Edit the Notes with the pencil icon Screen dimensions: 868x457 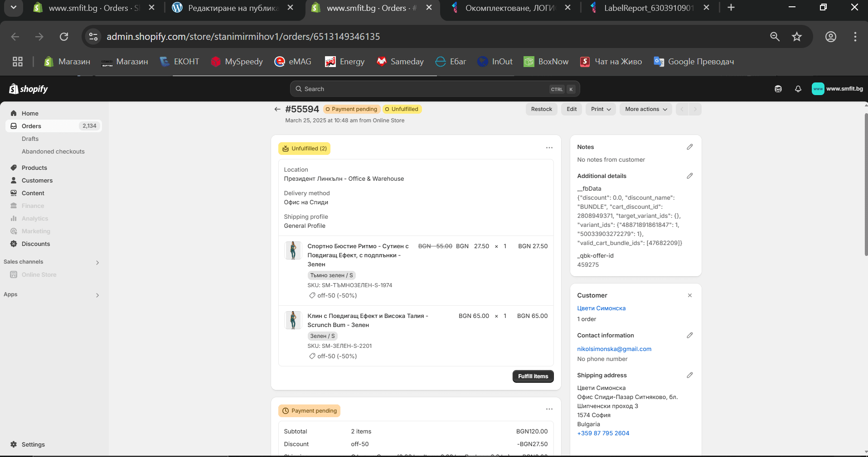pos(689,147)
